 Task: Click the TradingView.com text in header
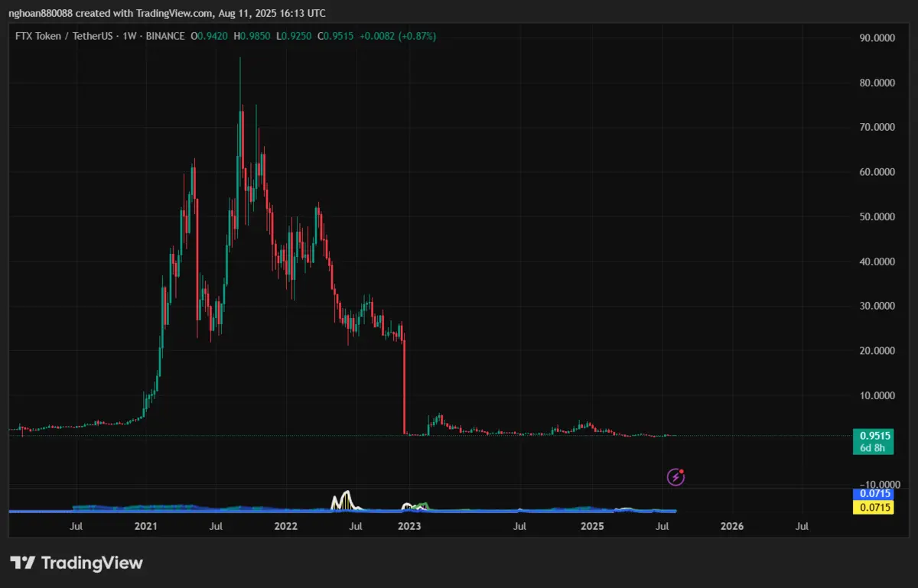pos(150,13)
